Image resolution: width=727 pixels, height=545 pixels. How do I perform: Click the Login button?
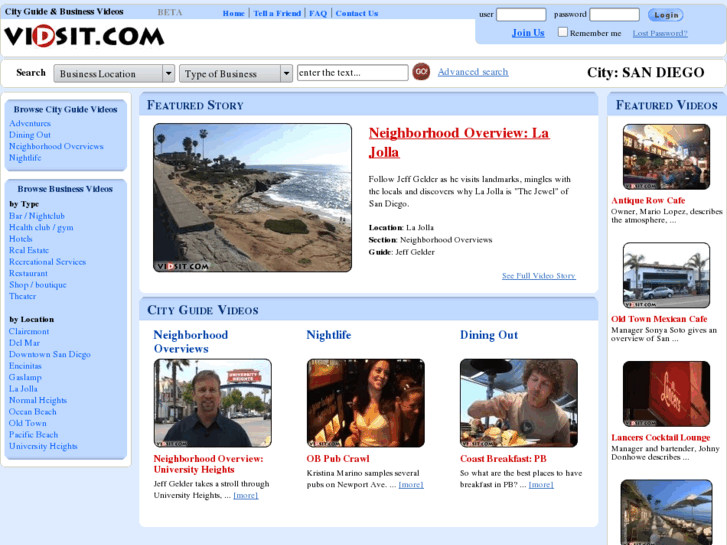click(x=666, y=15)
